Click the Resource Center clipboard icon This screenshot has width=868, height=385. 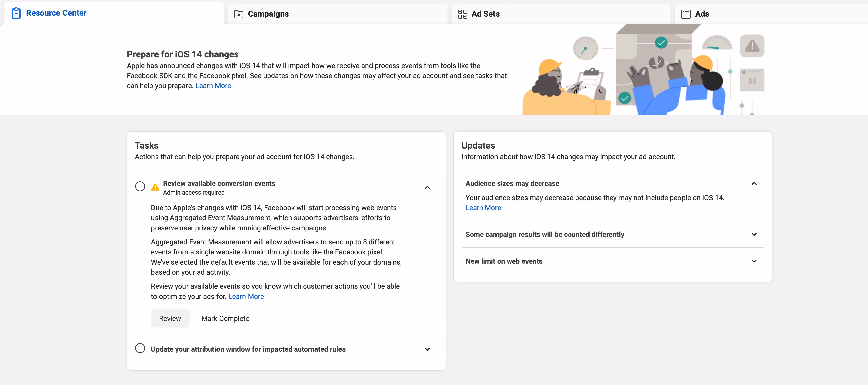(x=16, y=13)
